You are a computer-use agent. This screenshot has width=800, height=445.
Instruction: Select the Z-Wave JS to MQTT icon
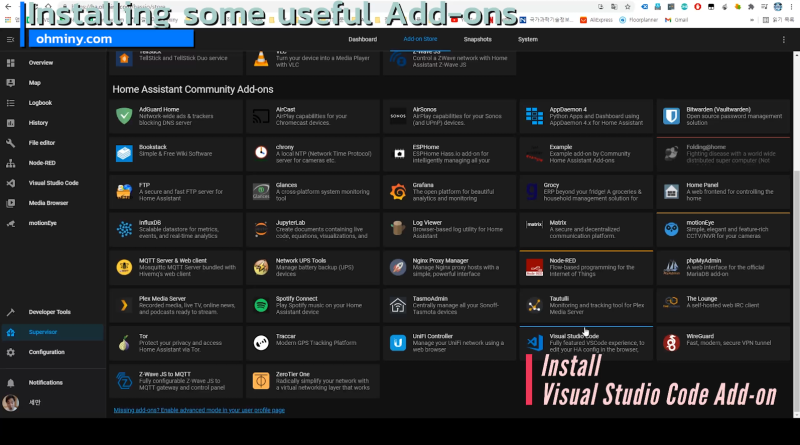click(124, 381)
